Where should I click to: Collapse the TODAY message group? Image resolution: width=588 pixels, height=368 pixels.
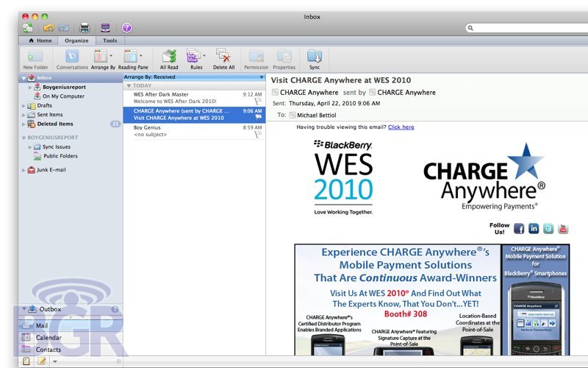[x=128, y=85]
